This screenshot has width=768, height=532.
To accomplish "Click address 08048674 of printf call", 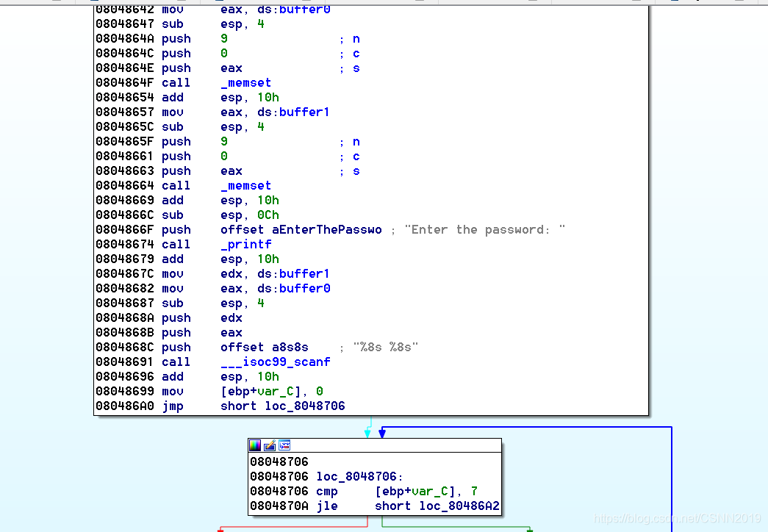I will 125,245.
